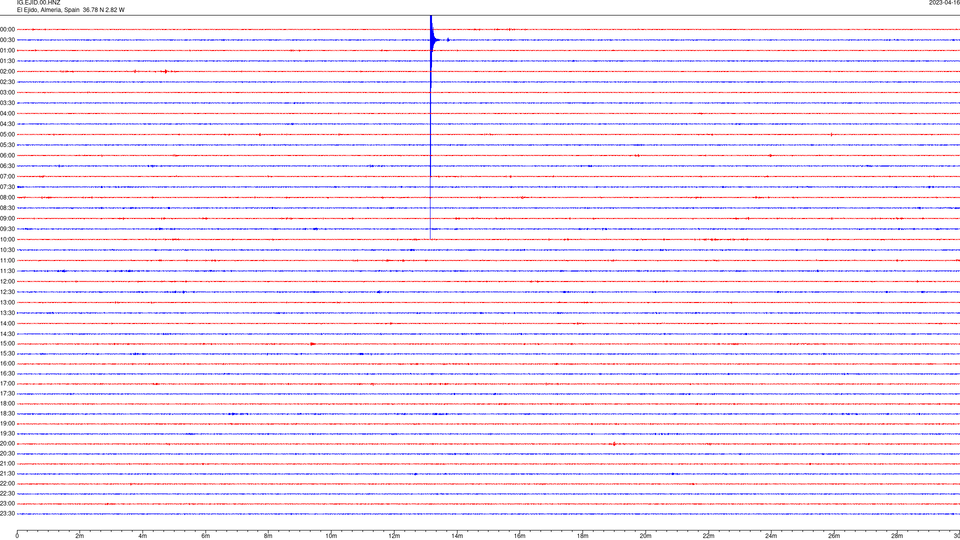The image size is (960, 540).
Task: Click the 18:00 time label
Action: pos(7,403)
